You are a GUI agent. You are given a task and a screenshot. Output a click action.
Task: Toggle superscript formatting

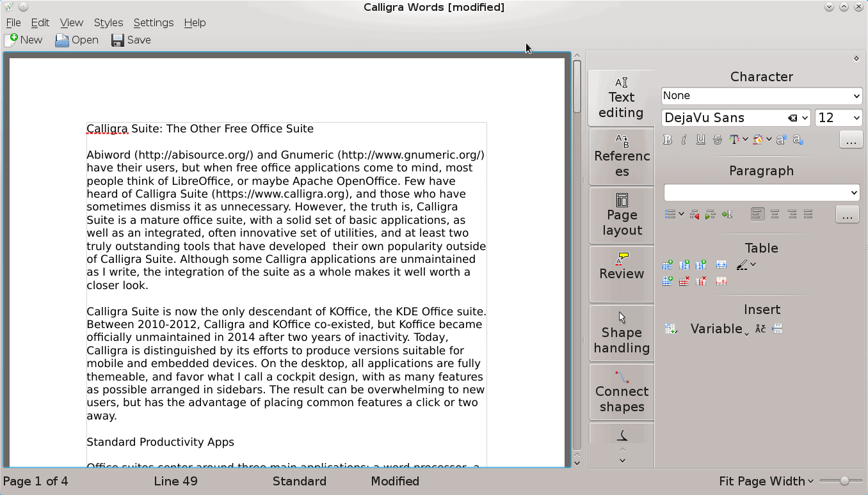781,139
